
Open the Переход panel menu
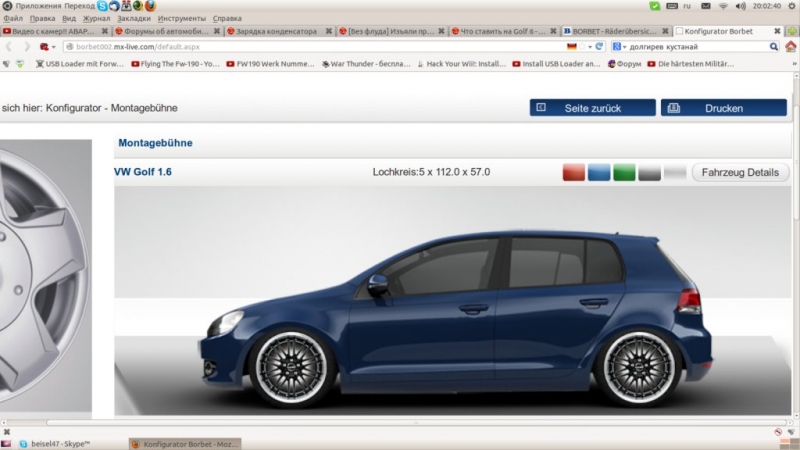click(80, 6)
